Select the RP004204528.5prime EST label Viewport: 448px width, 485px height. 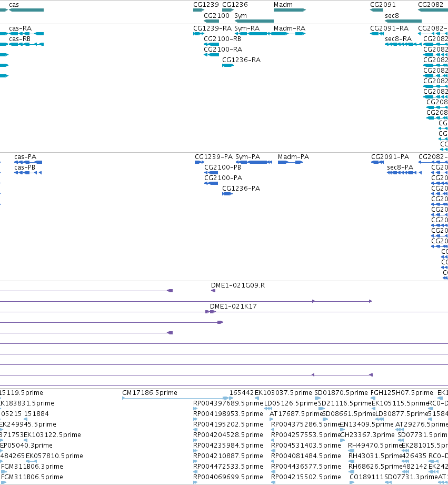click(x=228, y=435)
